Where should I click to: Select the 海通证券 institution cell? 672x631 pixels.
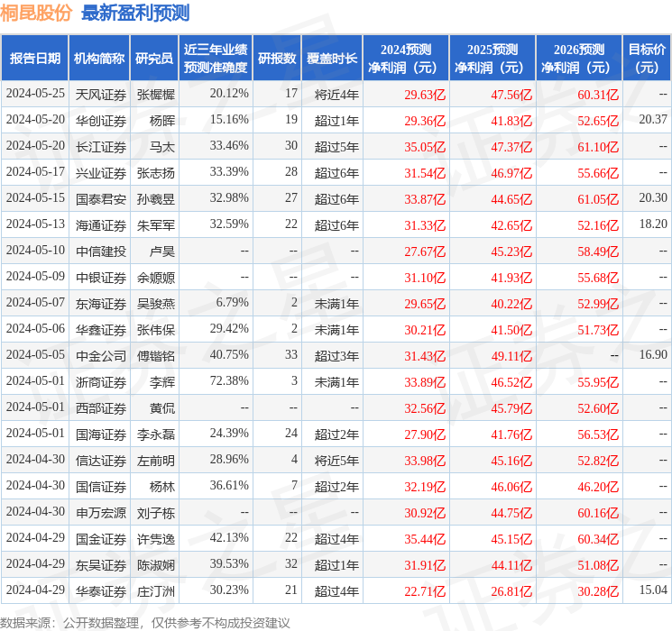point(101,225)
